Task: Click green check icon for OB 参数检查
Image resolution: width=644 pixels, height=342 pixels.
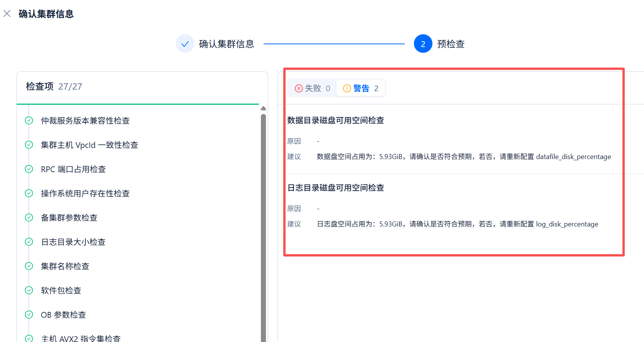Action: [x=29, y=315]
